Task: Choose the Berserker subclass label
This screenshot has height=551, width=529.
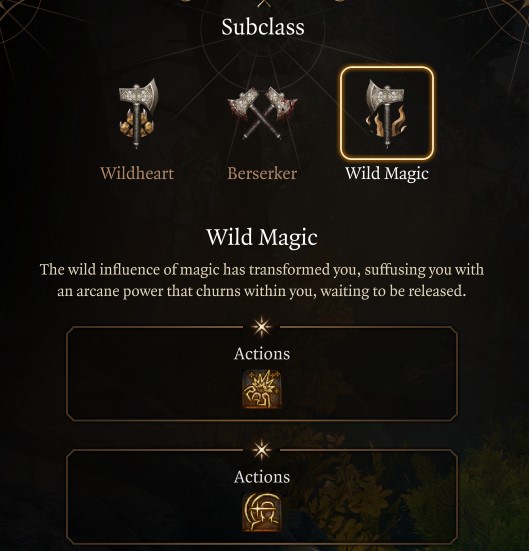Action: tap(262, 174)
